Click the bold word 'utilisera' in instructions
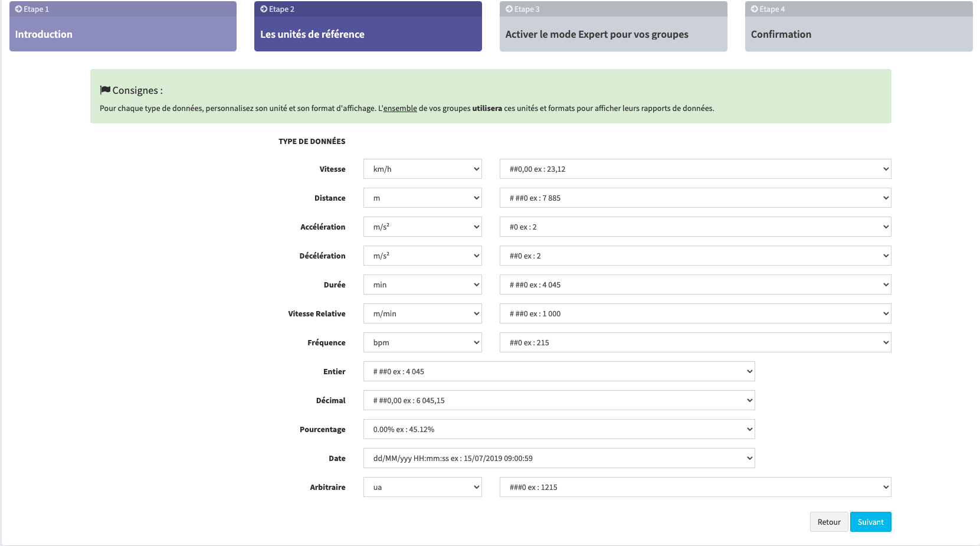This screenshot has height=546, width=980. pyautogui.click(x=487, y=108)
